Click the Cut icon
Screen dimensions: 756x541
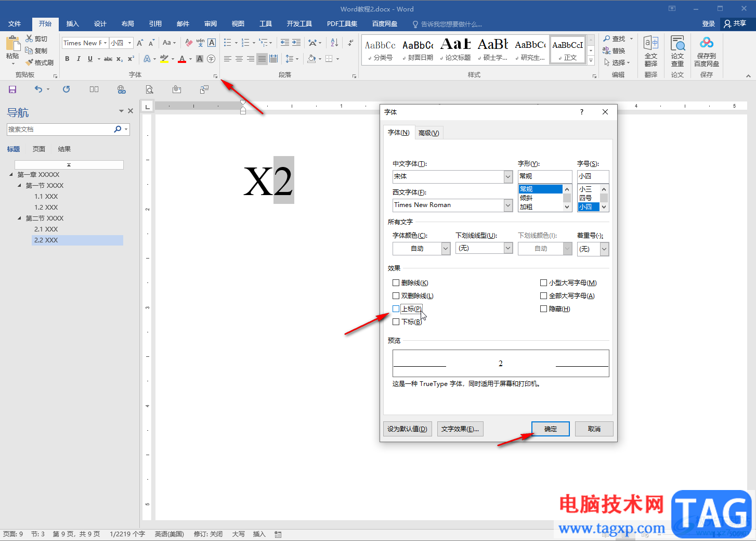click(x=36, y=38)
